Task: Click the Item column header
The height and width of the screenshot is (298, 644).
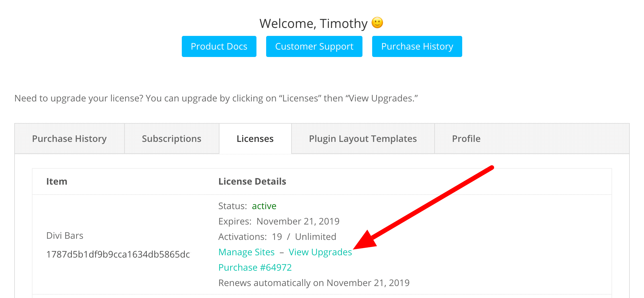Action: coord(57,181)
